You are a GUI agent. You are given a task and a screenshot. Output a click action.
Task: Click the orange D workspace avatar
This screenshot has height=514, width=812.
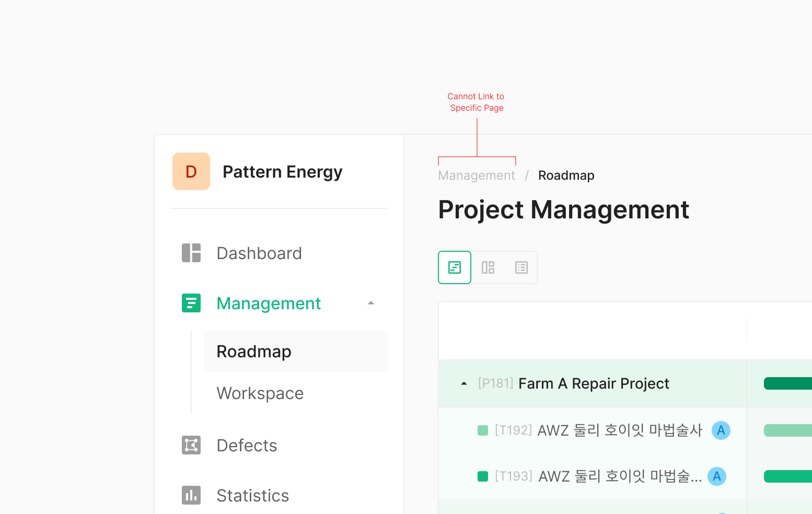191,171
